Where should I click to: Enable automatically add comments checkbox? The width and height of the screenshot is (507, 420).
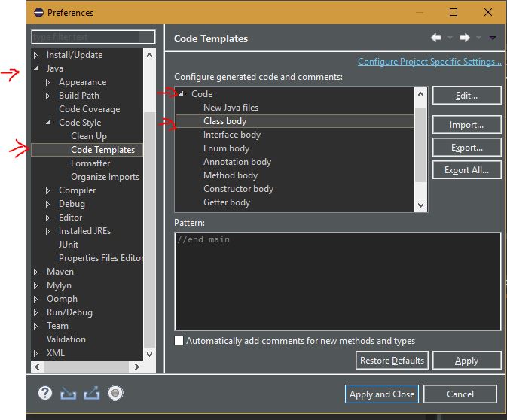coord(179,341)
